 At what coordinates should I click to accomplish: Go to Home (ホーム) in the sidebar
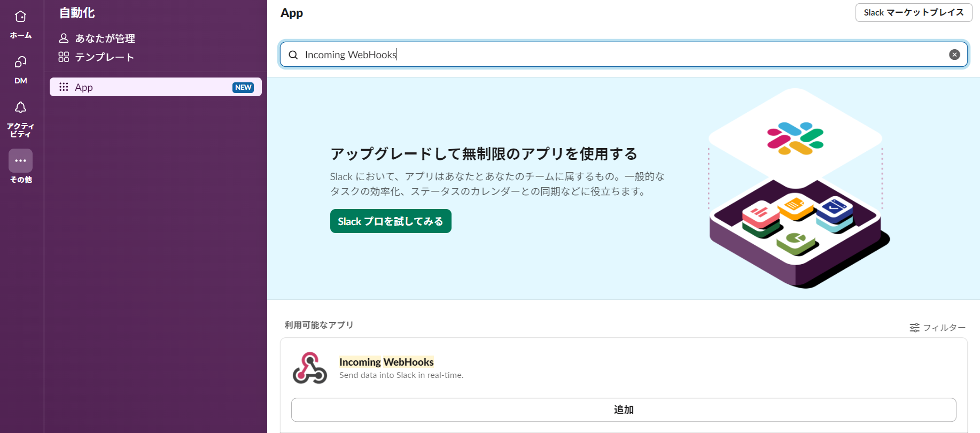(x=20, y=24)
